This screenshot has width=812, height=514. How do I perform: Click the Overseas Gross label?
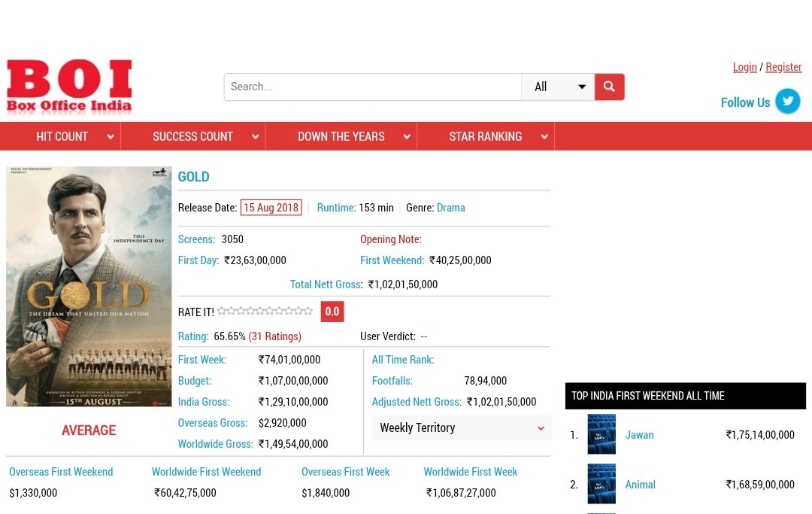tap(213, 423)
